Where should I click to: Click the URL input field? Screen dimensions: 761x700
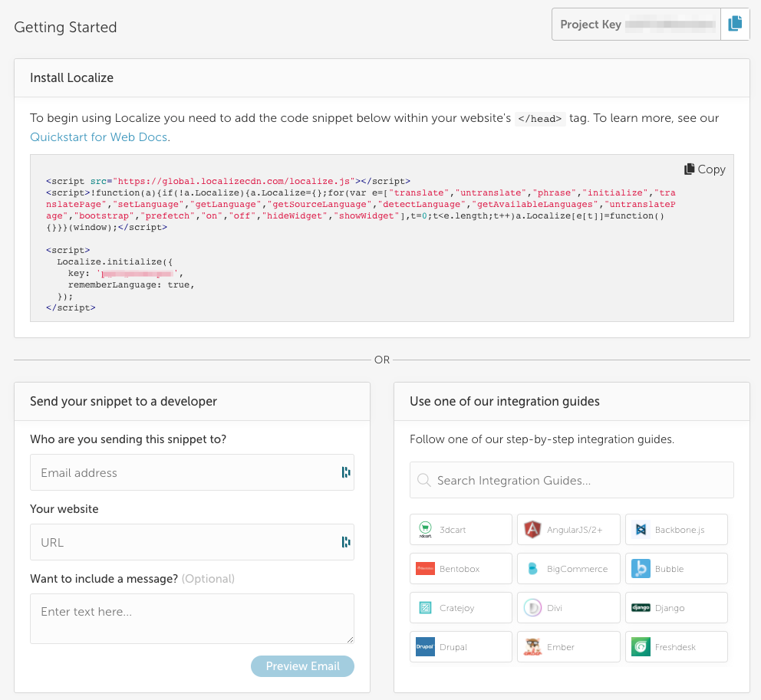[193, 542]
